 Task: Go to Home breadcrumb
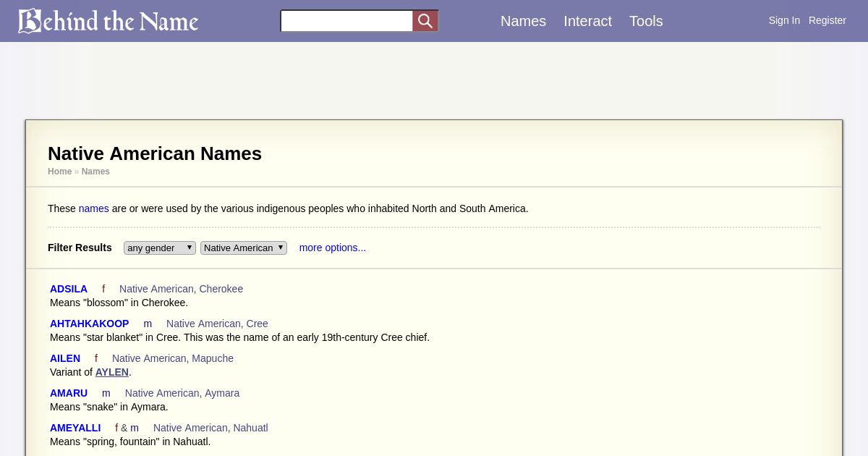click(59, 172)
